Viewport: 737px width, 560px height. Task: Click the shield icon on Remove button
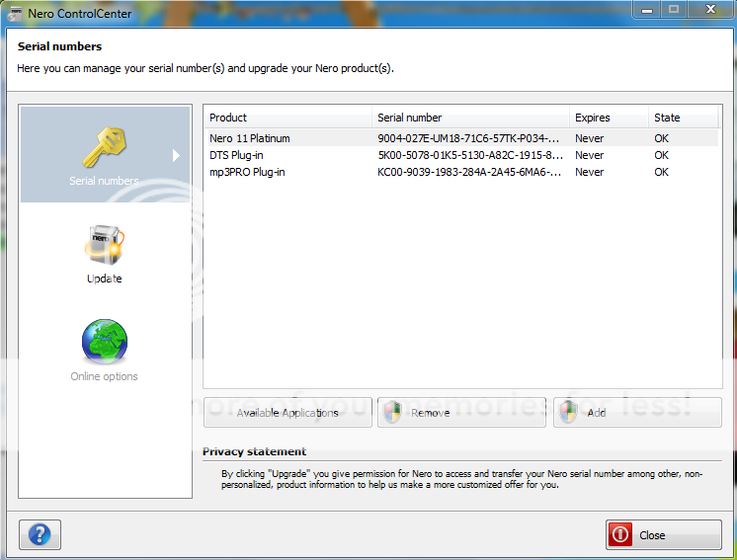[x=392, y=413]
